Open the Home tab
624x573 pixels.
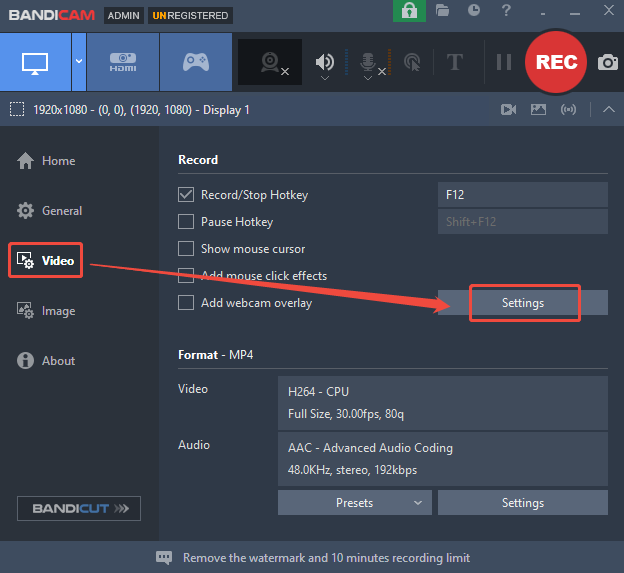(46, 161)
